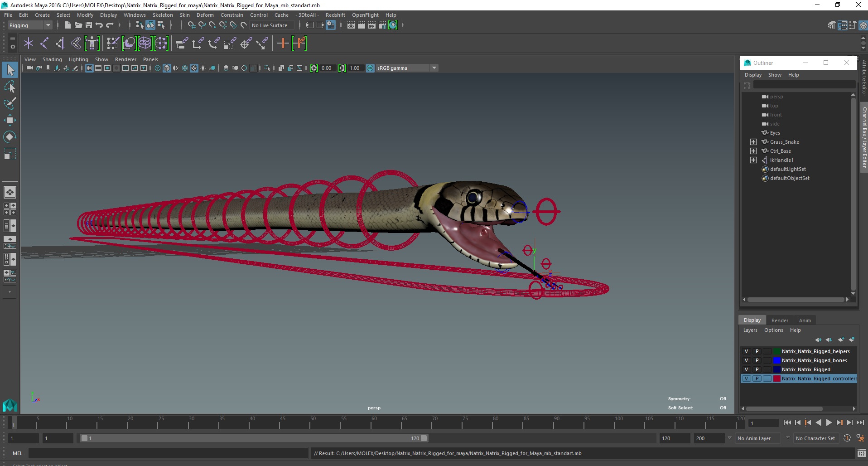The height and width of the screenshot is (466, 868).
Task: Open the Skeleton menu
Action: [x=163, y=15]
